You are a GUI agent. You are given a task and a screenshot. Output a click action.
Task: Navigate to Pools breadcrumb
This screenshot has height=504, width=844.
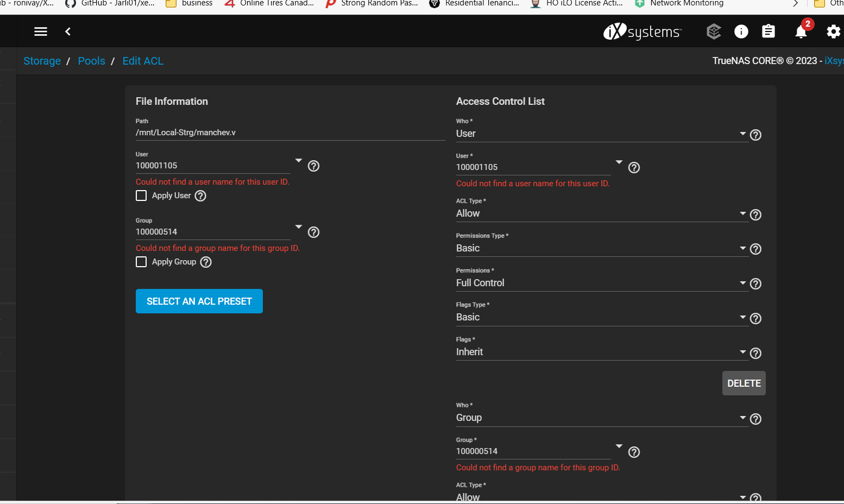tap(91, 61)
